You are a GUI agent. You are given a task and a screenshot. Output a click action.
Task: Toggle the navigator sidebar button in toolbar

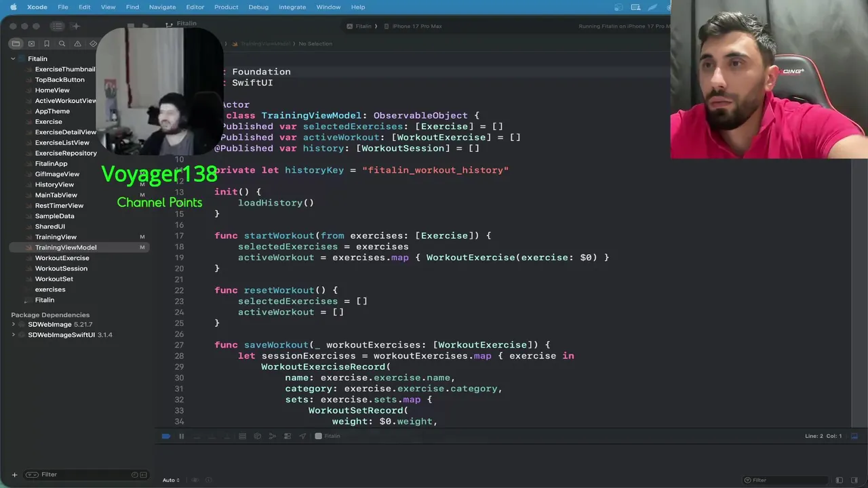tap(57, 26)
